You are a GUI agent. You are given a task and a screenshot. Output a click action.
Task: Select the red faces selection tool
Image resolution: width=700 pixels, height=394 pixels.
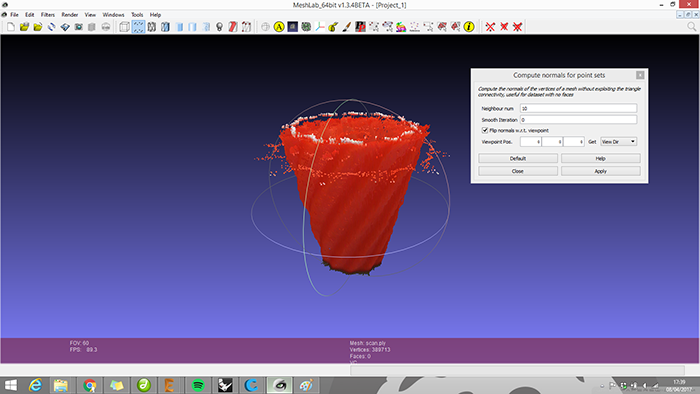[x=442, y=27]
